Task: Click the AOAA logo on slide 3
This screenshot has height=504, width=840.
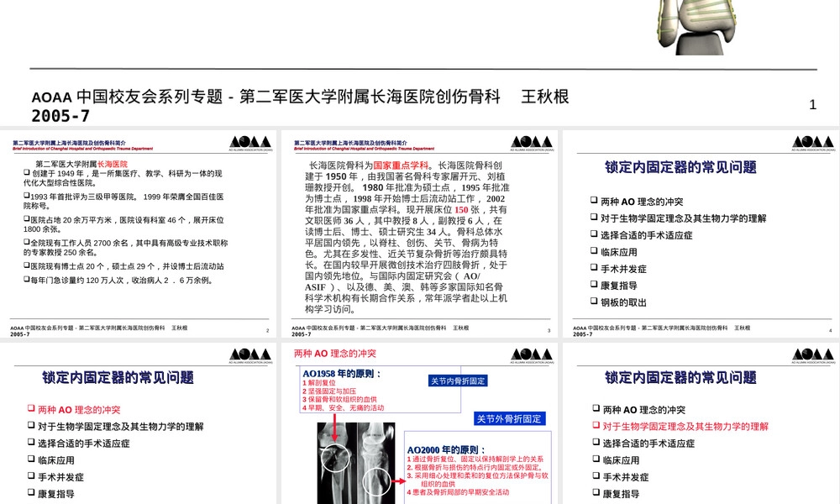Action: pyautogui.click(x=532, y=143)
